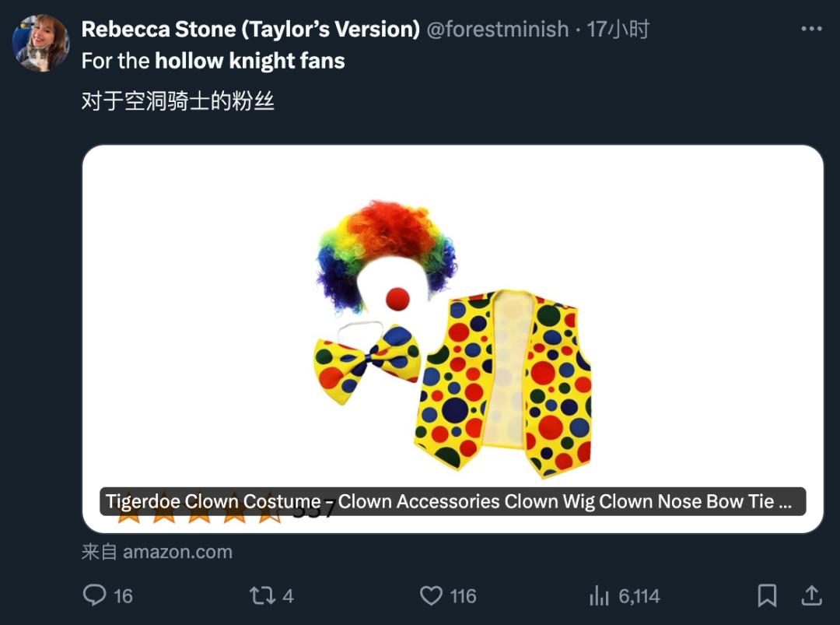Bookmark this tweet
Screen dimensions: 840x625
click(x=767, y=596)
